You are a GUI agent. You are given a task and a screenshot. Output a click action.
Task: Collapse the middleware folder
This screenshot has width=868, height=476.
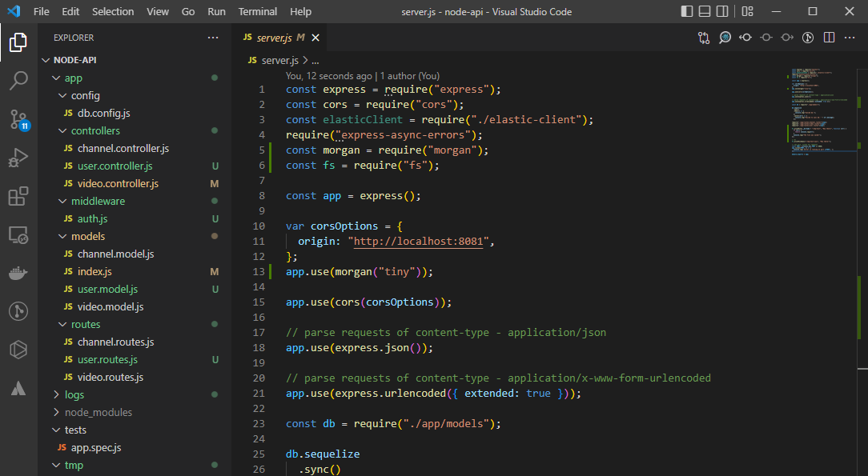(62, 202)
